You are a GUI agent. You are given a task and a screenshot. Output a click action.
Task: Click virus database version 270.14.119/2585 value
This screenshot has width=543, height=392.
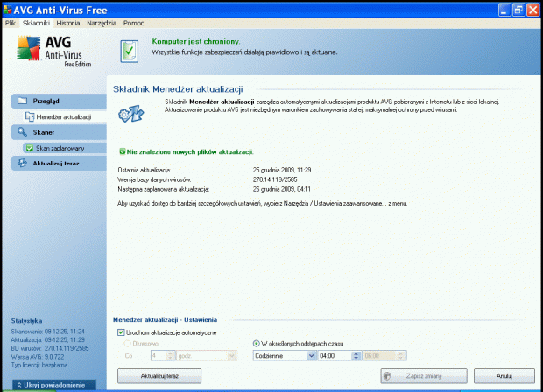(x=275, y=179)
